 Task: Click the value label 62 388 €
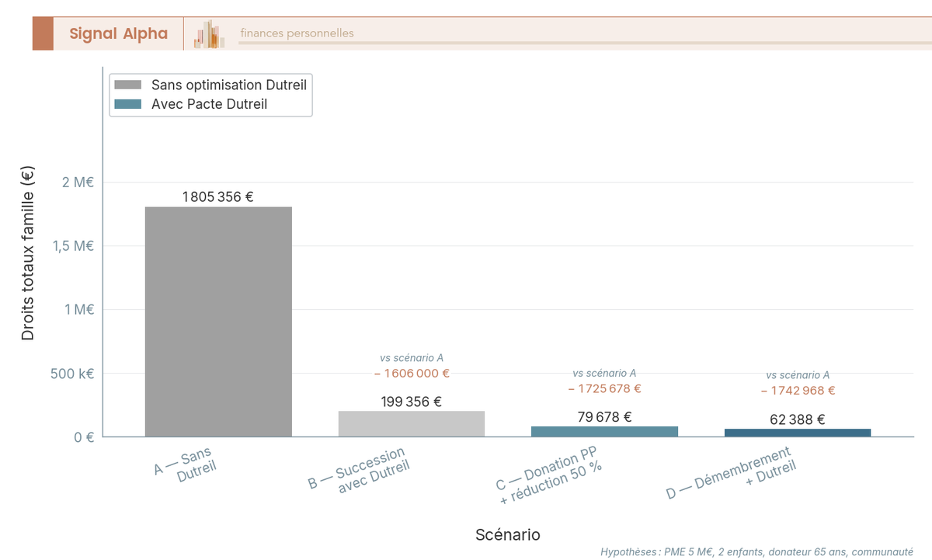(798, 419)
